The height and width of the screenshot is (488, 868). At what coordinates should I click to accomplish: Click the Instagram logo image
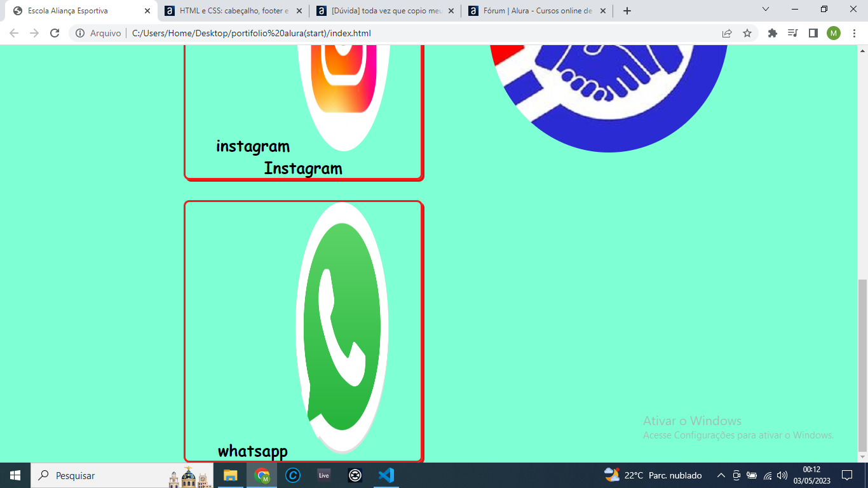(x=344, y=98)
